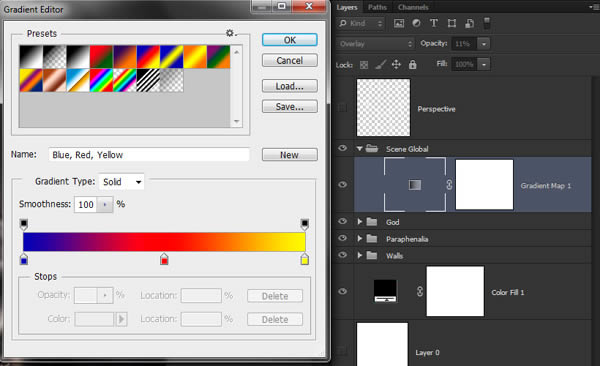Open the Overlay blend mode dropdown
600x366 pixels.
pos(375,44)
